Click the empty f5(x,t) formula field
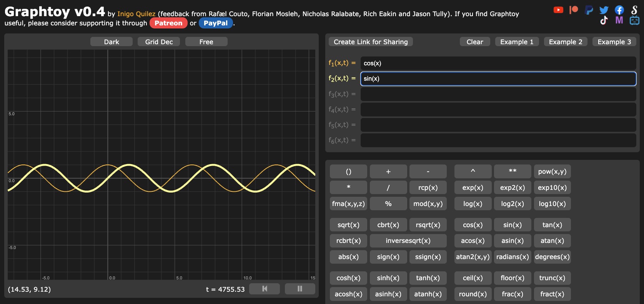Image resolution: width=644 pixels, height=304 pixels. click(x=498, y=125)
